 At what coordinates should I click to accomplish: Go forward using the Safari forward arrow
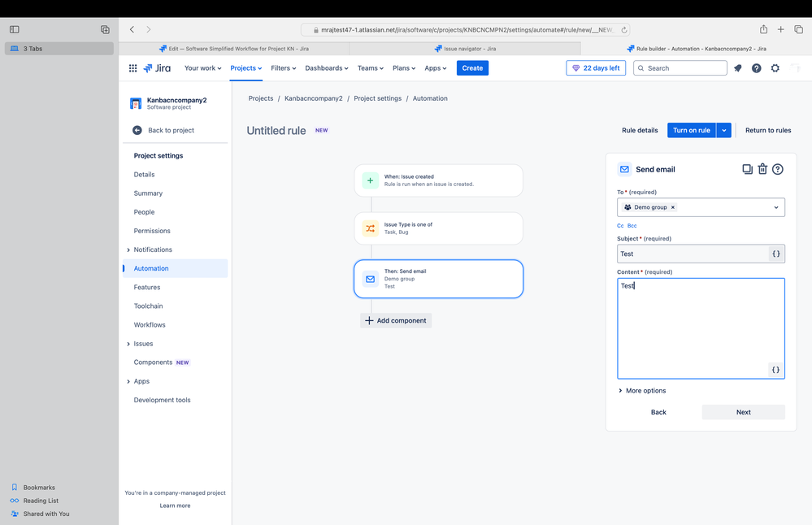(x=149, y=29)
